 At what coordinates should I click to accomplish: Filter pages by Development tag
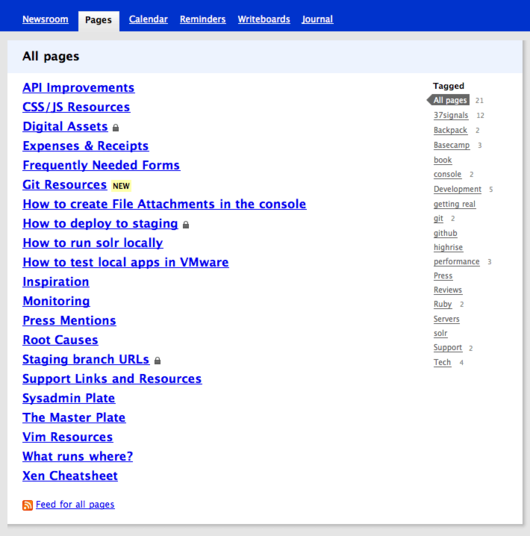[x=457, y=189]
